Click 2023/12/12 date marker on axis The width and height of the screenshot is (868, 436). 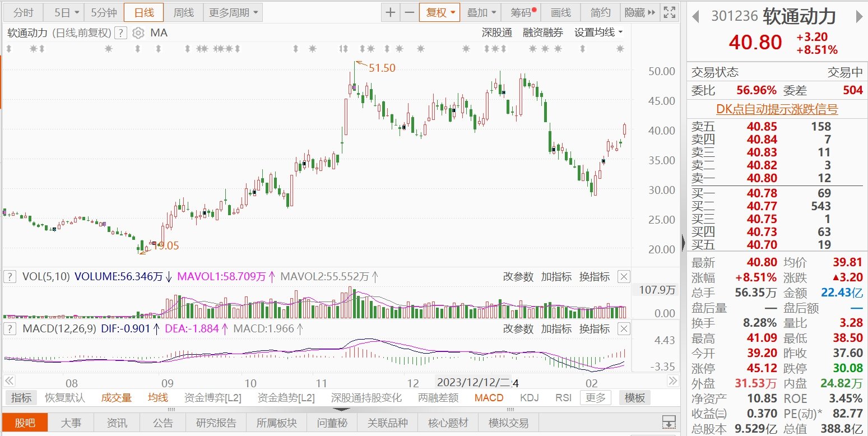tap(474, 383)
